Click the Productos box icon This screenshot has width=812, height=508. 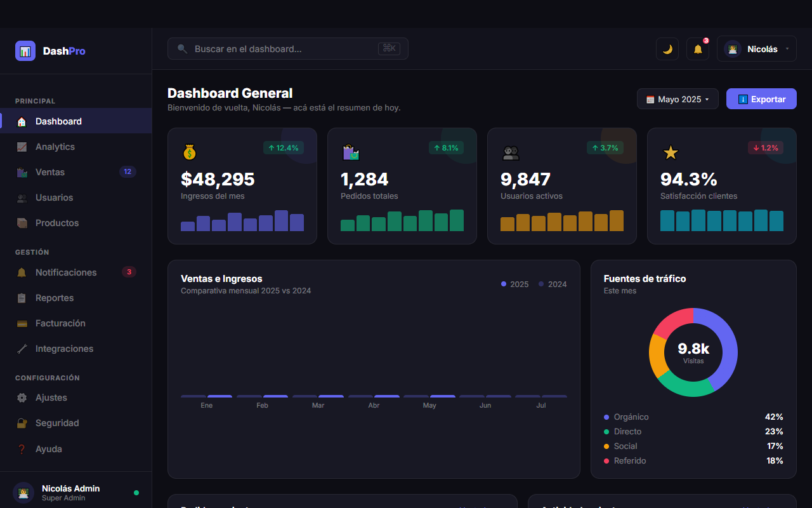click(x=22, y=223)
